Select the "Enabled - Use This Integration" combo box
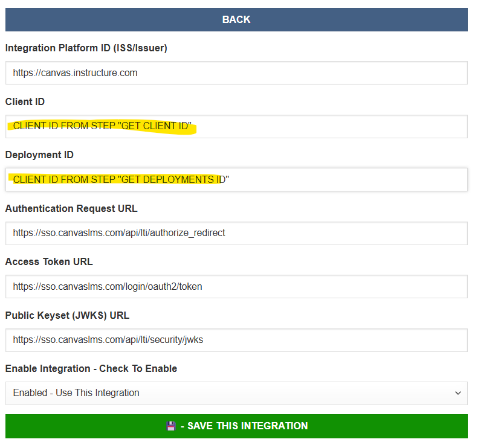 [x=236, y=394]
